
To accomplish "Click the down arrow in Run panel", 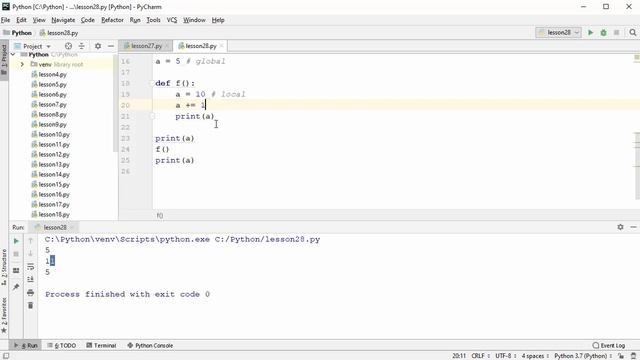I will click(x=31, y=253).
